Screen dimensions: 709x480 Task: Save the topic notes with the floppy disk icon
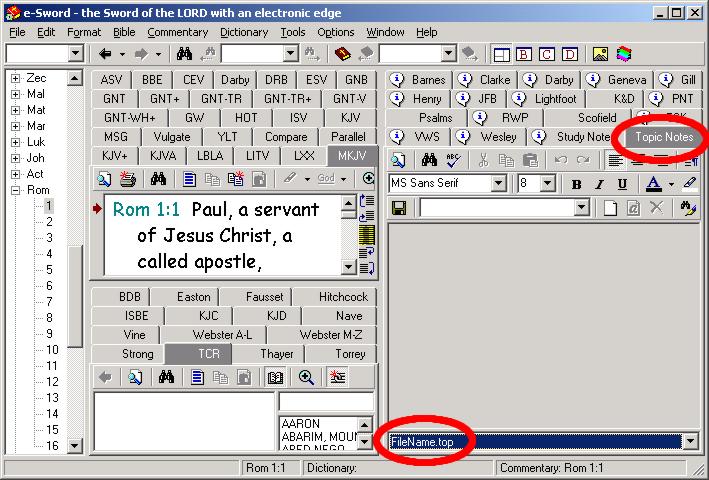click(398, 208)
